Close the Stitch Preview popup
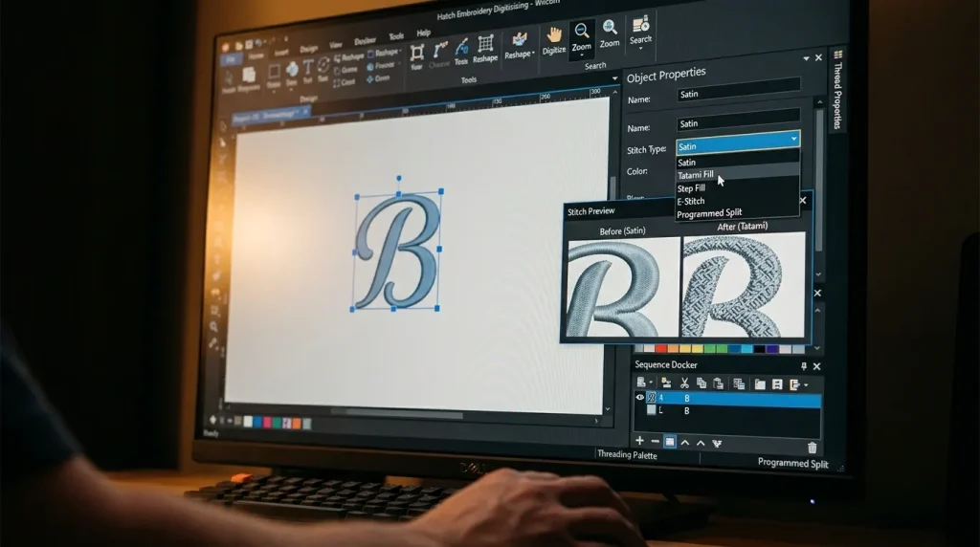 coord(803,201)
